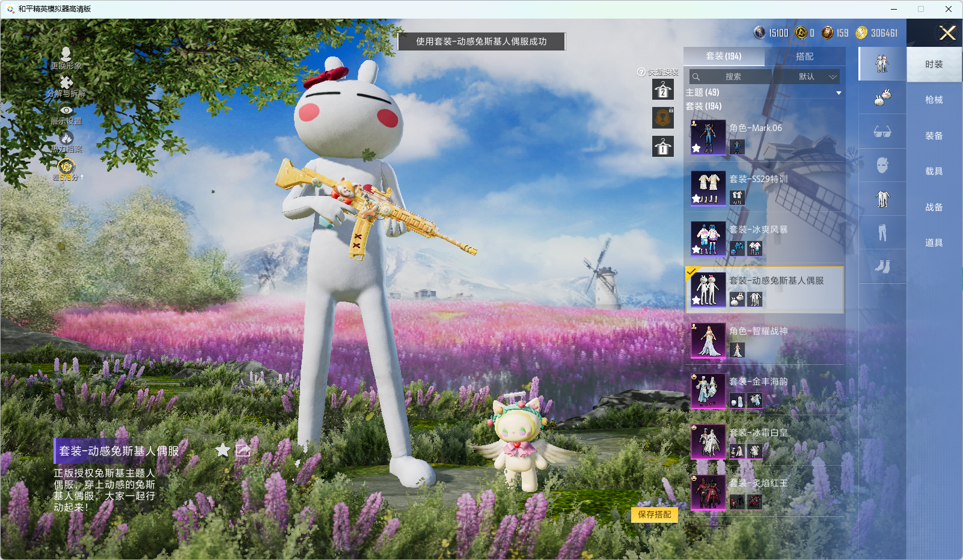963x560 pixels.
Task: Select quick outfit hanger slot 1
Action: [x=663, y=147]
